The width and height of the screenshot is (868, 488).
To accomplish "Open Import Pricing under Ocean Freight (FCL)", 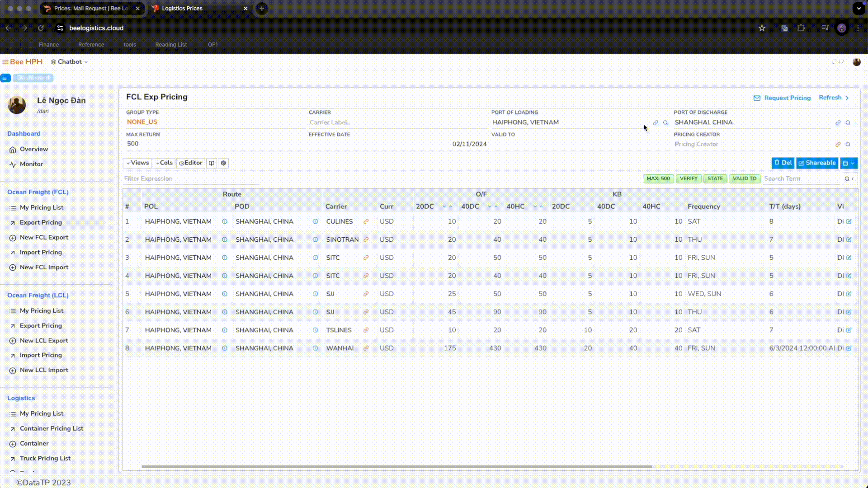I will [41, 252].
